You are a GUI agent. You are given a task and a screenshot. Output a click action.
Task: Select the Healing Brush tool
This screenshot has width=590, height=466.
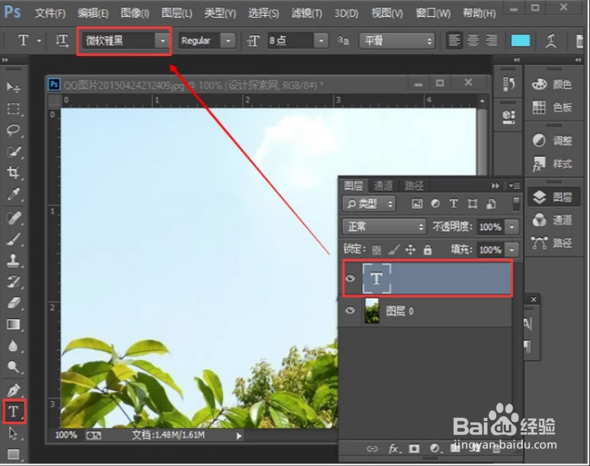[13, 218]
